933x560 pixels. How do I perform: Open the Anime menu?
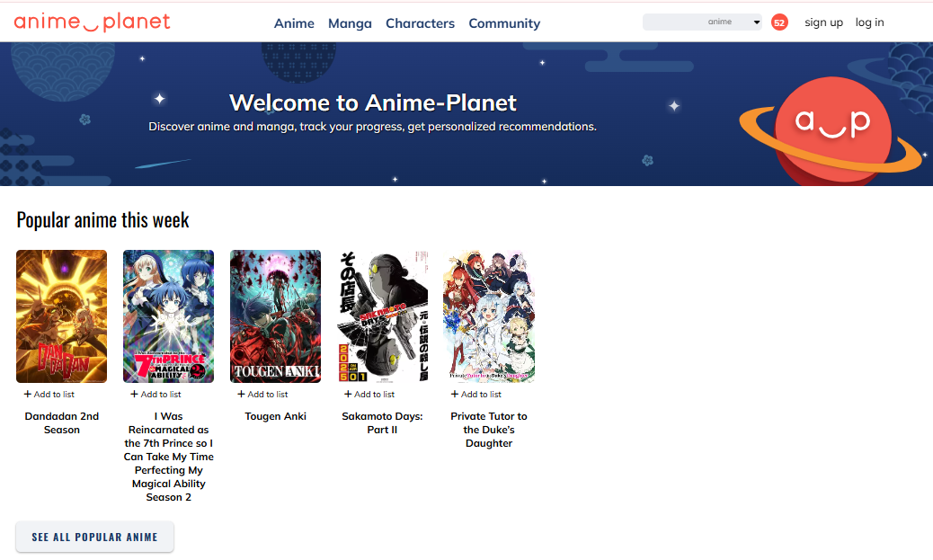tap(294, 23)
